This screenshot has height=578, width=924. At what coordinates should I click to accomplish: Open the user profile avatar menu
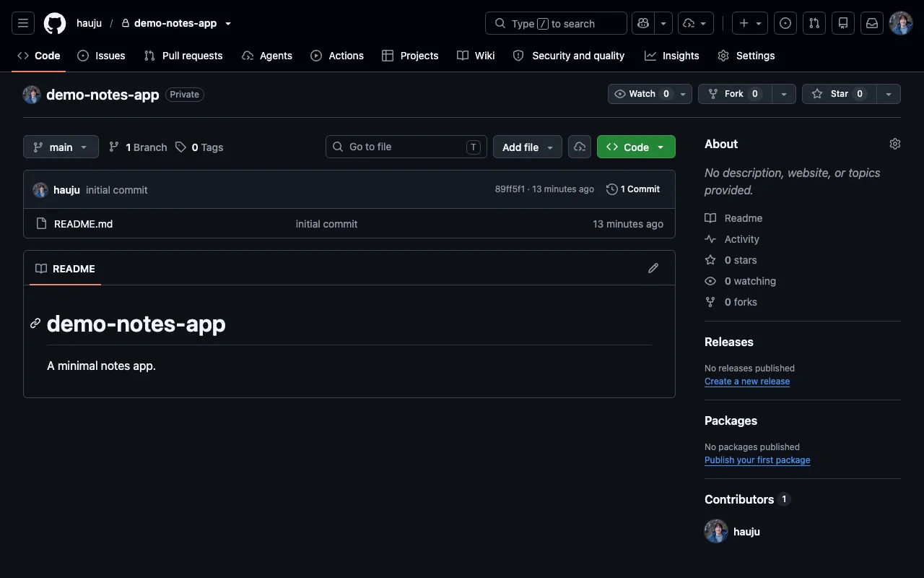(901, 23)
